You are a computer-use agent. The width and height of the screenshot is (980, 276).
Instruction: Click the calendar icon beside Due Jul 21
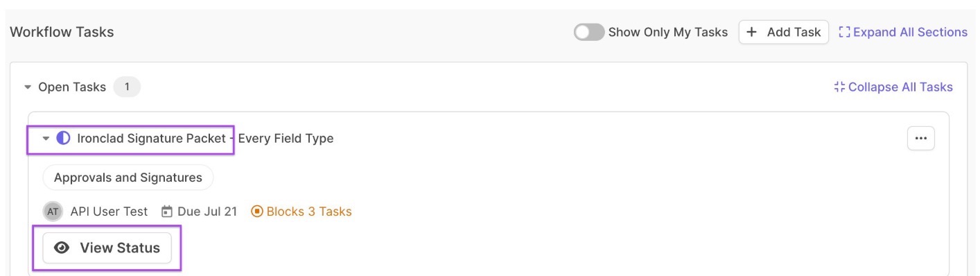[166, 212]
